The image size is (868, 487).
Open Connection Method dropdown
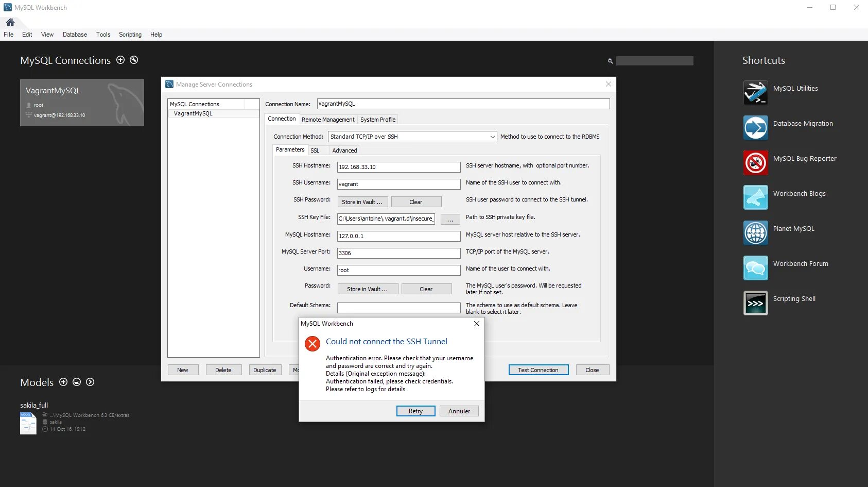click(x=412, y=137)
